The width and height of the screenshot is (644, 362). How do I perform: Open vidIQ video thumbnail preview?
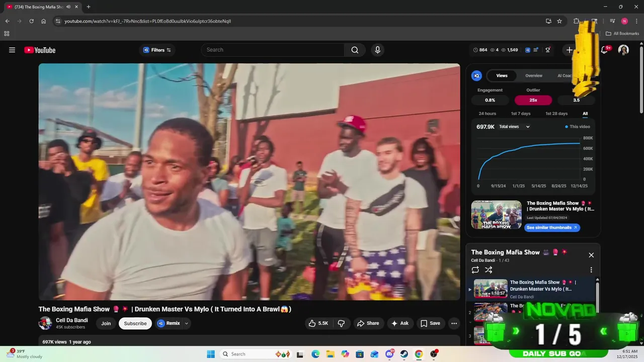click(x=497, y=215)
